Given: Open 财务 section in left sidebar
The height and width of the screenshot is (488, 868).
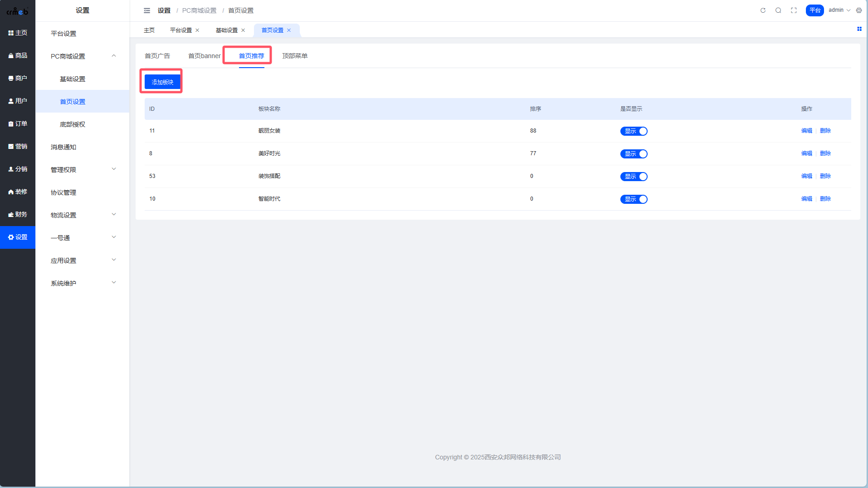Looking at the screenshot, I should pyautogui.click(x=18, y=214).
